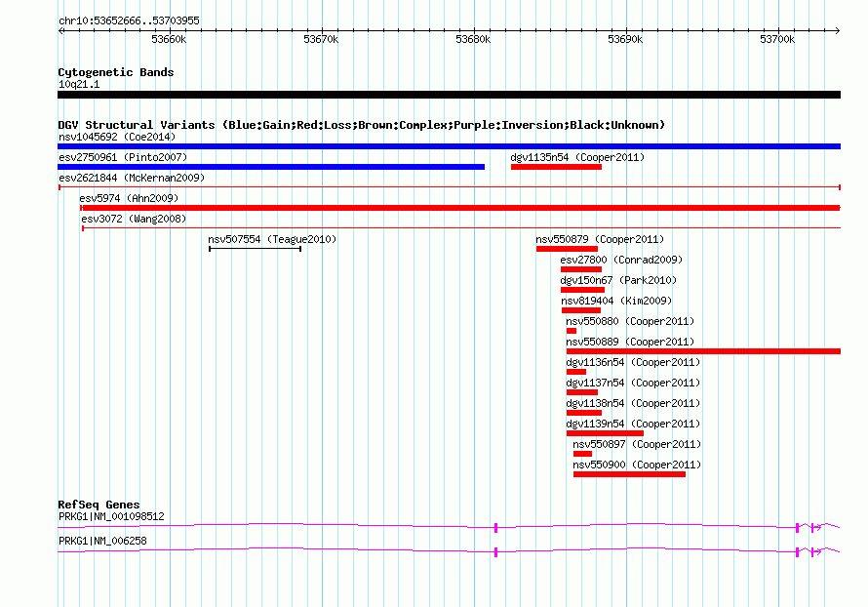Open PRKG1|NM_001098512 gene label
868x607 pixels.
[111, 516]
